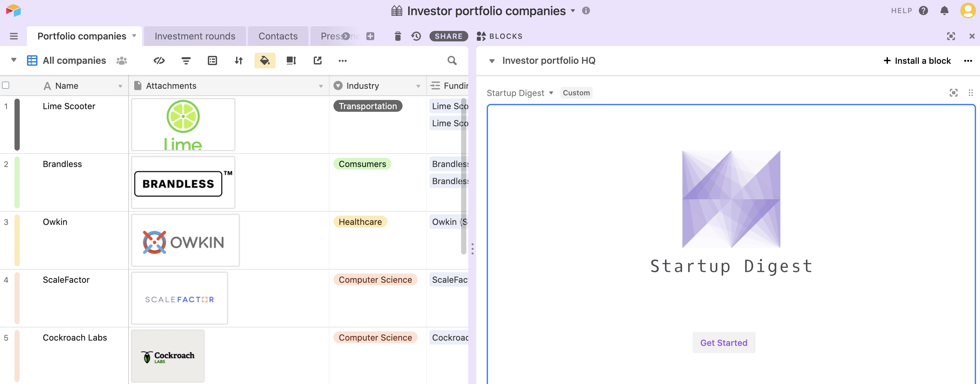Viewport: 980px width, 384px height.
Task: Switch to the Investment rounds tab
Action: click(195, 36)
